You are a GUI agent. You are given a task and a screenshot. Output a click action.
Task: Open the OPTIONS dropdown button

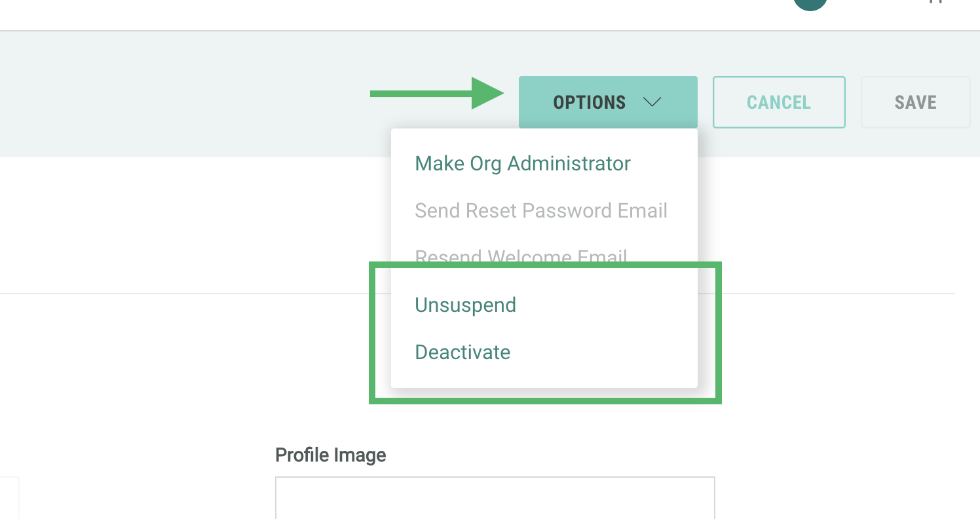pos(590,102)
